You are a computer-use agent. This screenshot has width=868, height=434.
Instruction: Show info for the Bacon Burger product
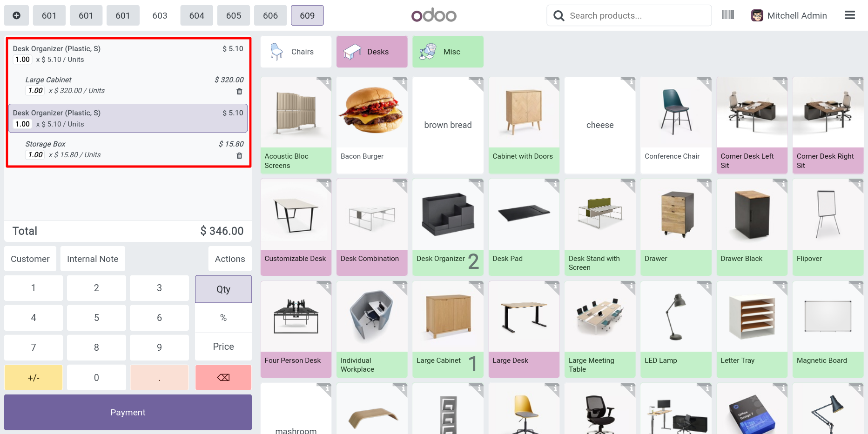401,83
